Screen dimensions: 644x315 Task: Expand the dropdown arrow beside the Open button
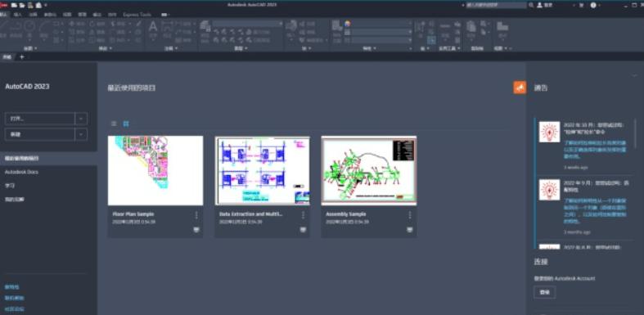[x=81, y=119]
